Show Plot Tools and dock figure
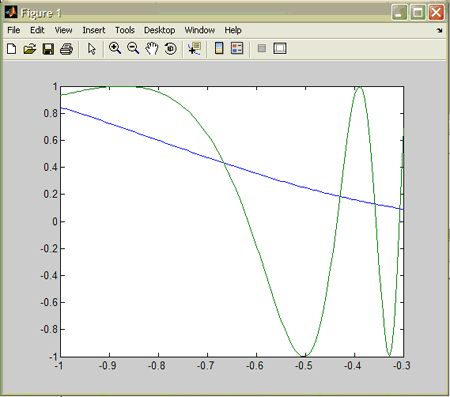 coord(280,49)
